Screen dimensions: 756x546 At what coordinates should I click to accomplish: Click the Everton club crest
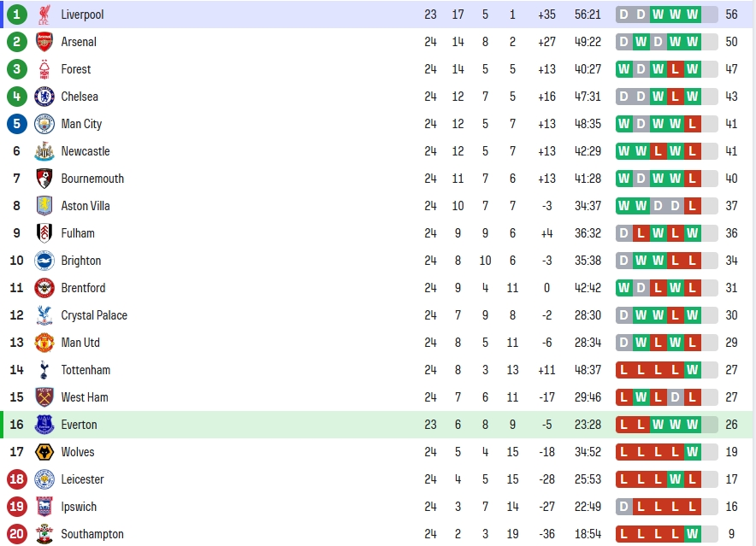click(44, 425)
